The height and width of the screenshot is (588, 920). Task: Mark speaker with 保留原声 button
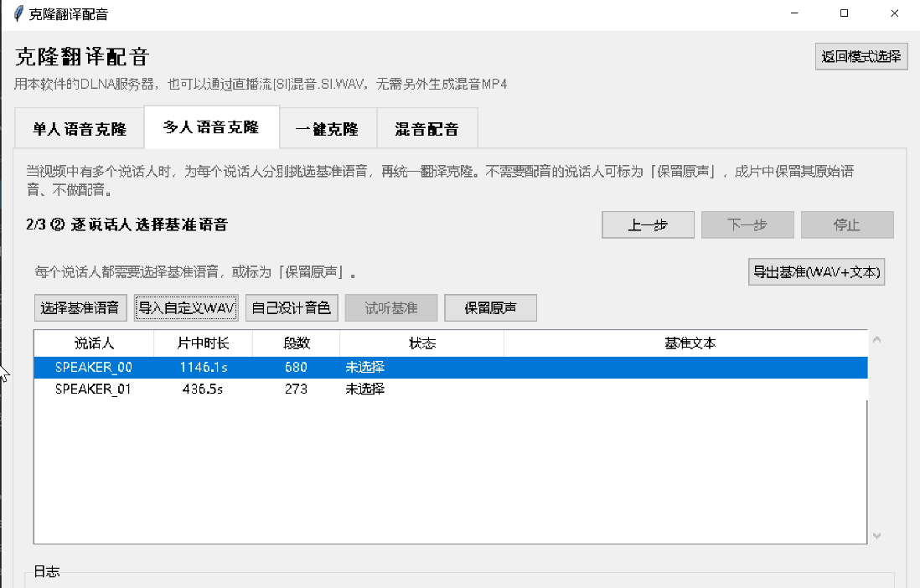pos(490,308)
